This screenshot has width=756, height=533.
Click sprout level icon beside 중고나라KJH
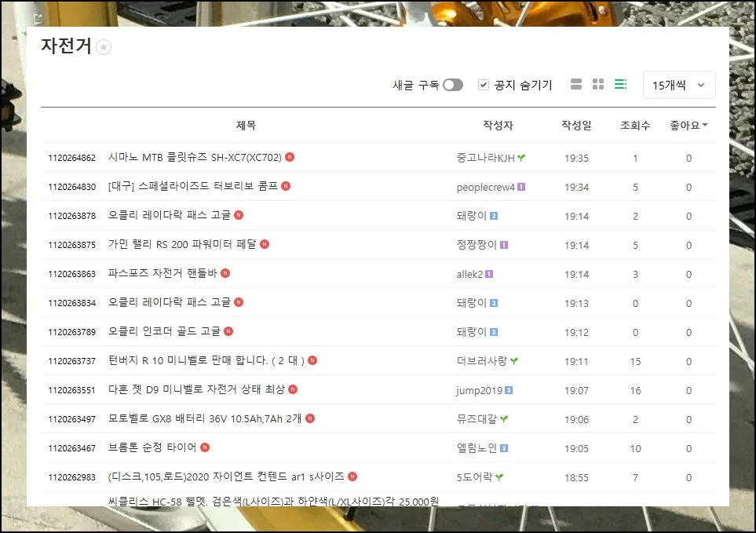[522, 158]
